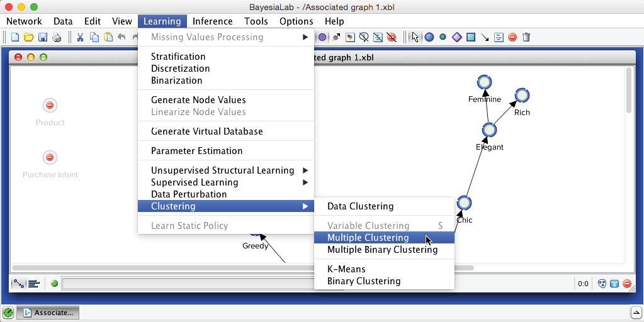Toggle the pointer selection mode tool

coord(415,37)
